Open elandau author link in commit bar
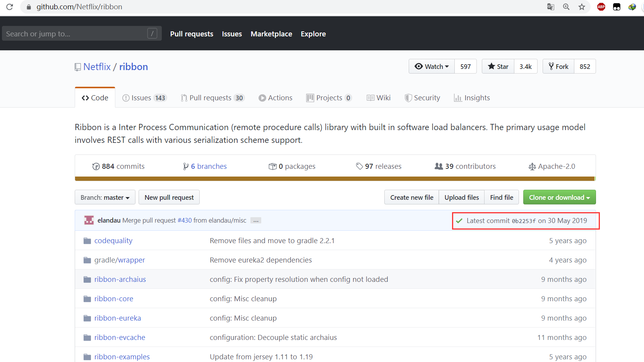Screen dimensions: 644x362 coord(109,220)
